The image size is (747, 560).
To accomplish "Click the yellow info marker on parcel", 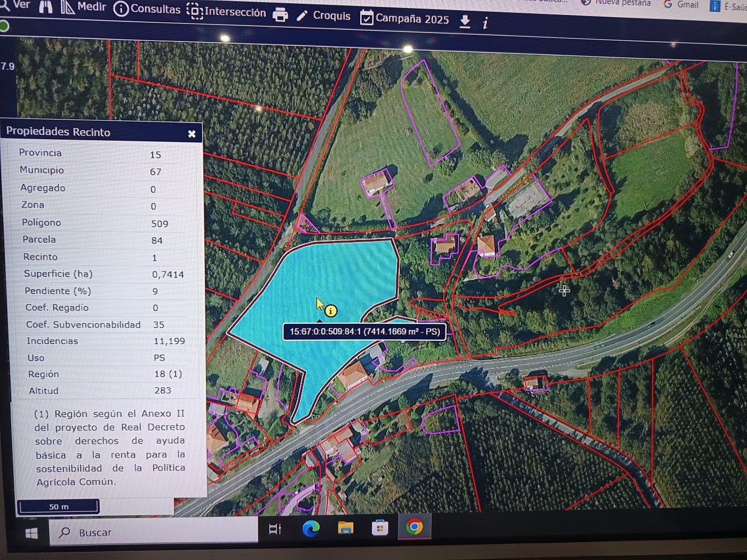I will click(331, 311).
